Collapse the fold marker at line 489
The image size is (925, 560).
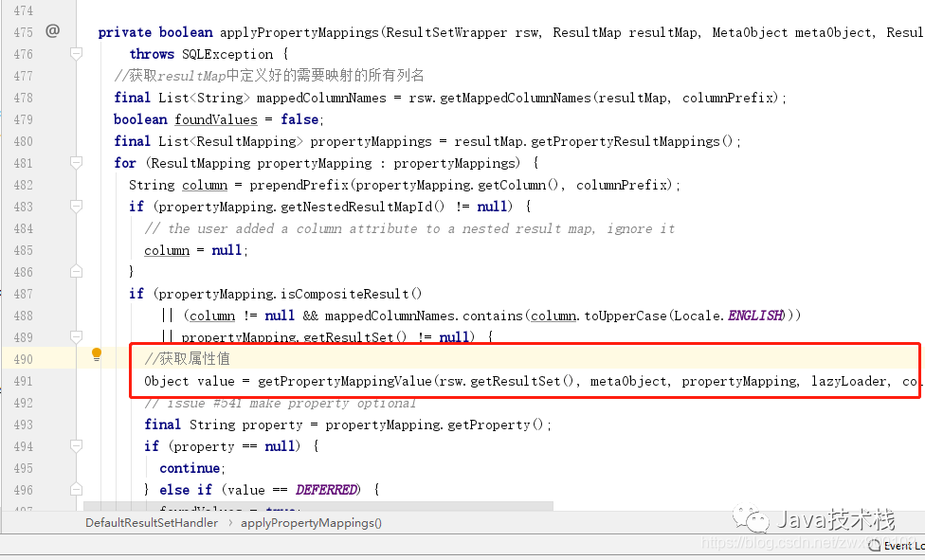click(x=76, y=337)
